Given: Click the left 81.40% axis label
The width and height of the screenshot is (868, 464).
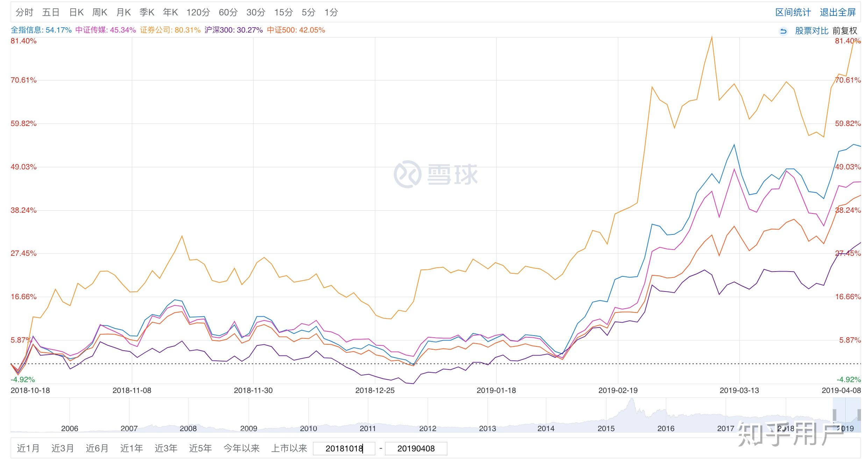Looking at the screenshot, I should [23, 41].
